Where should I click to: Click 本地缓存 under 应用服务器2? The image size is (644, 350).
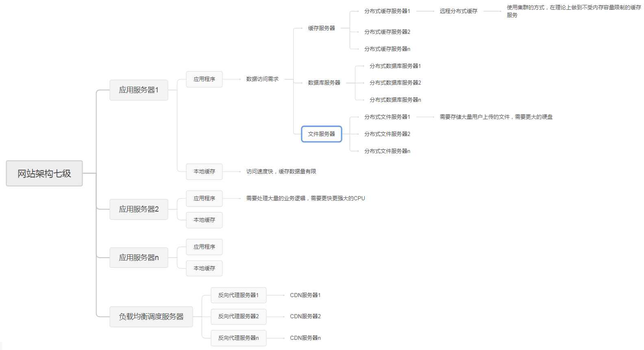tap(204, 220)
